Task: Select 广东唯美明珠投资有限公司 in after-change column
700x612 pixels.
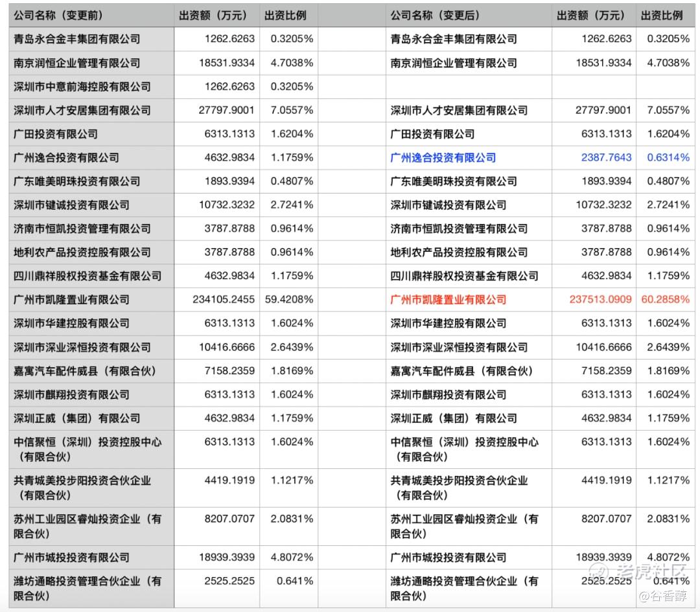Action: click(454, 181)
